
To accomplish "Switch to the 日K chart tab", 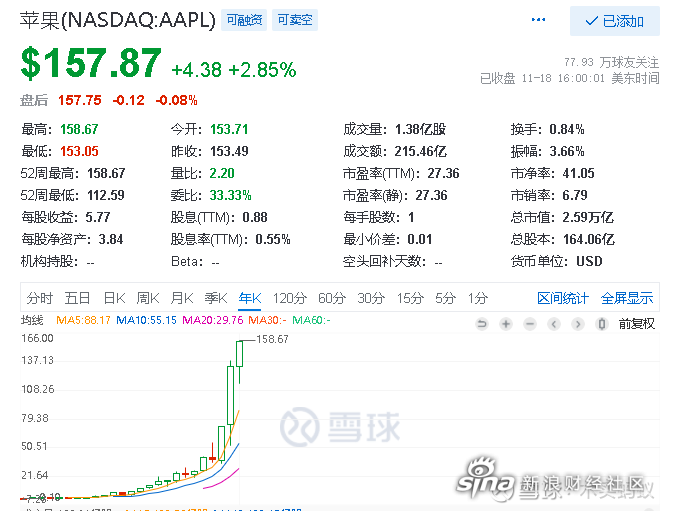I will pyautogui.click(x=114, y=298).
